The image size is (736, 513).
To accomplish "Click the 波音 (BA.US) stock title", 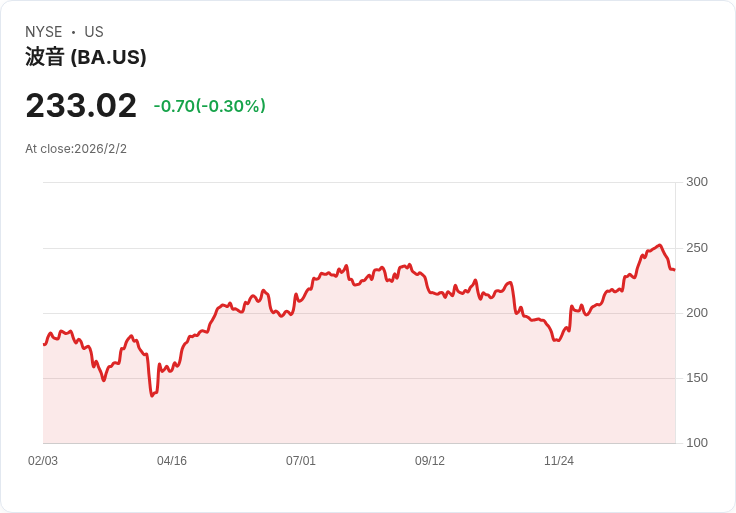I will [x=86, y=58].
